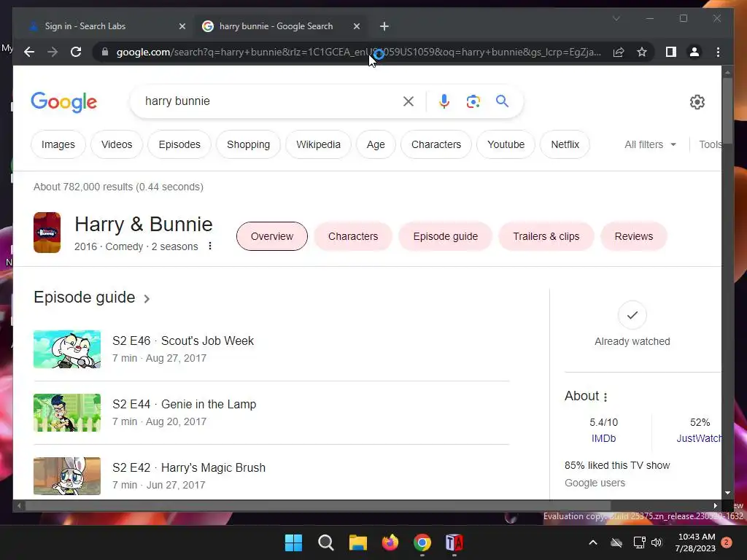The width and height of the screenshot is (747, 560).
Task: Click the horizontal scrollbar at page bottom
Action: tap(318, 506)
